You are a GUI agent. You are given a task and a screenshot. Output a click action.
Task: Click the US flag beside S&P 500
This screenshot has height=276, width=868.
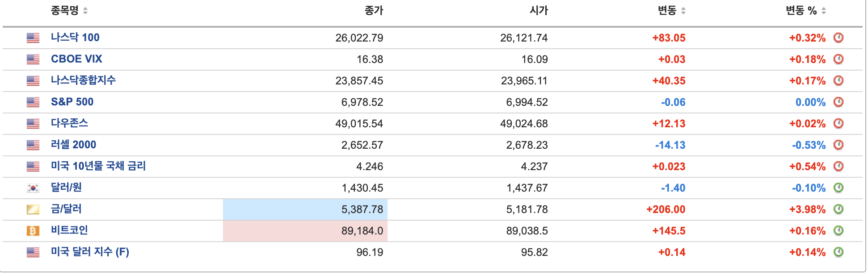pyautogui.click(x=33, y=102)
